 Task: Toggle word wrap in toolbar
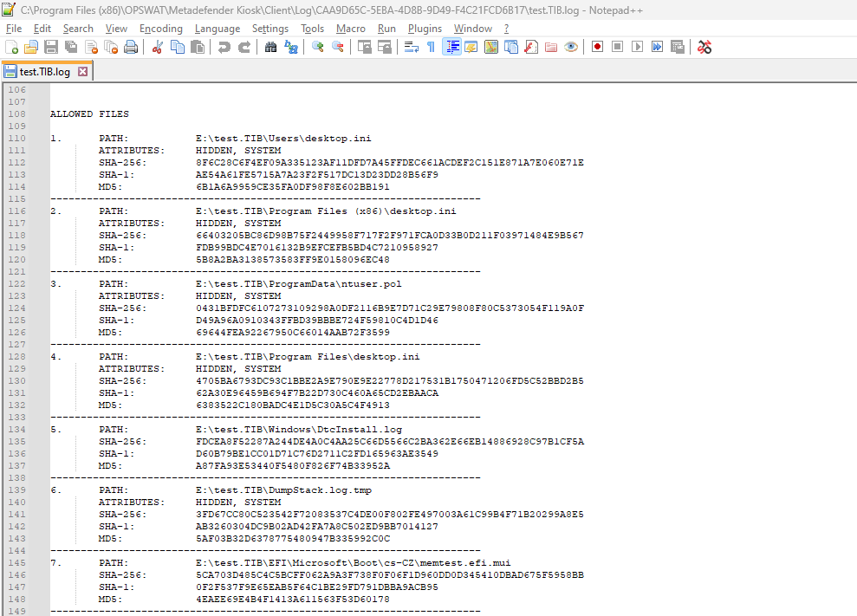pyautogui.click(x=412, y=47)
